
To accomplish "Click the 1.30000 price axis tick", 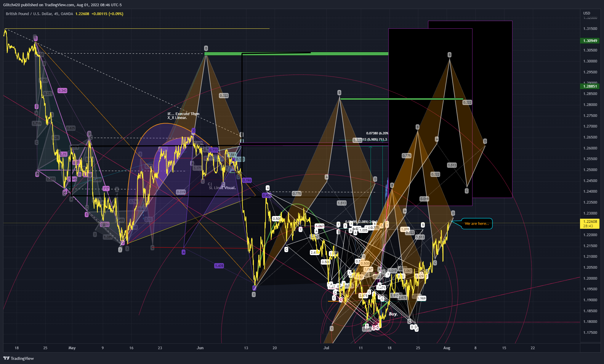I will click(590, 61).
